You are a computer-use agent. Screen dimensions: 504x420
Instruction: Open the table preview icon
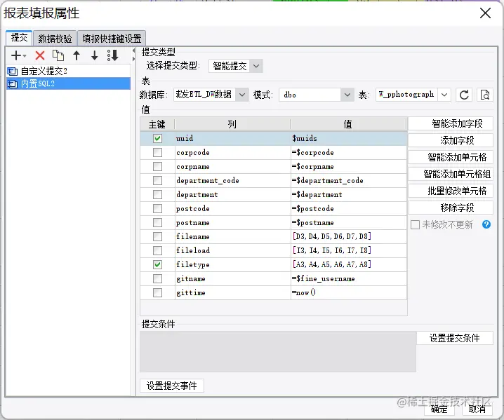(485, 95)
